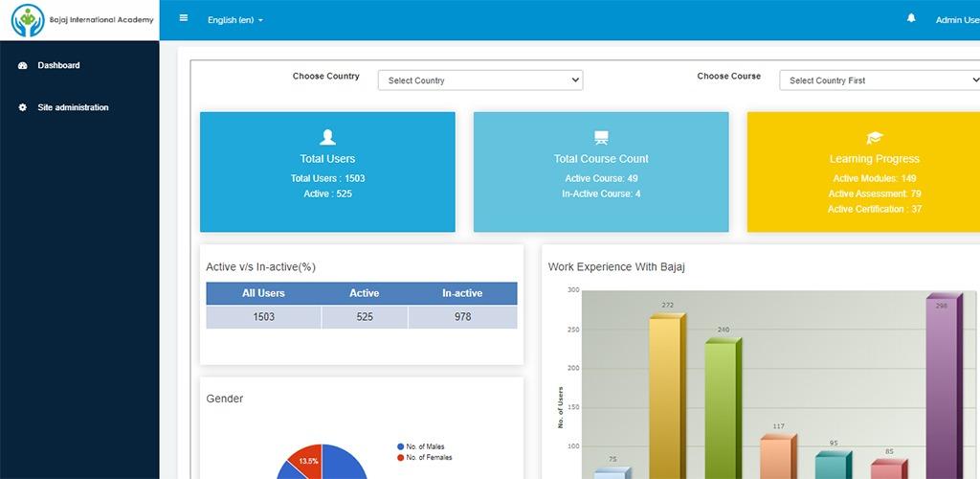
Task: Click the blue No. of Males legend dot
Action: click(401, 446)
